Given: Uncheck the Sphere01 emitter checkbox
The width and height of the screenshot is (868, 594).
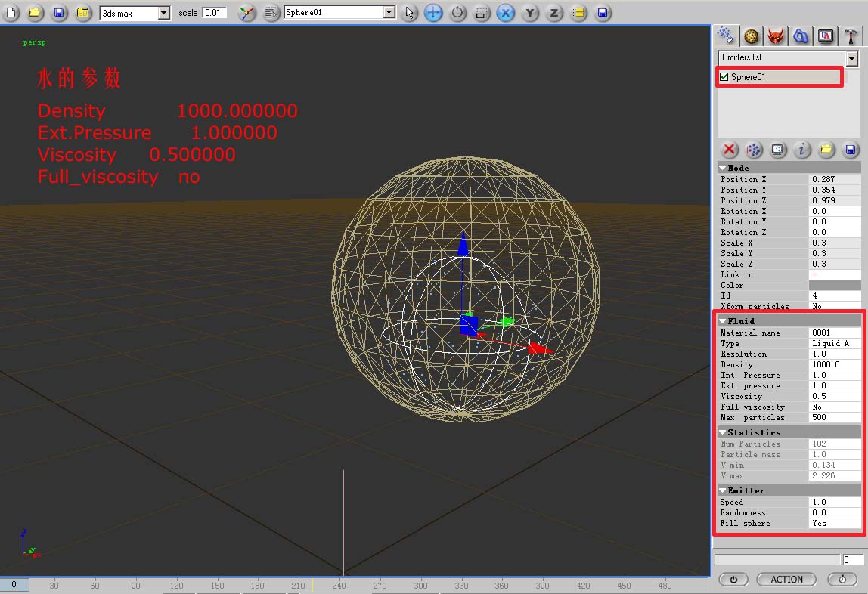Looking at the screenshot, I should coord(724,77).
